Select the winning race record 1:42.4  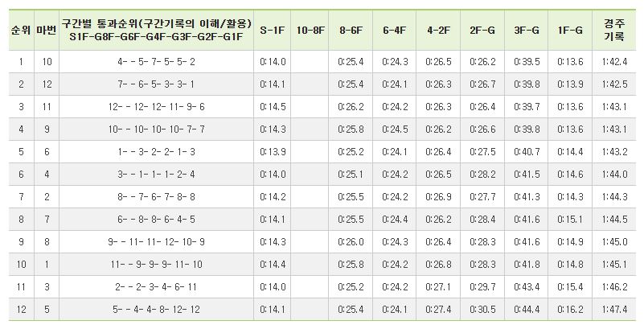click(615, 62)
